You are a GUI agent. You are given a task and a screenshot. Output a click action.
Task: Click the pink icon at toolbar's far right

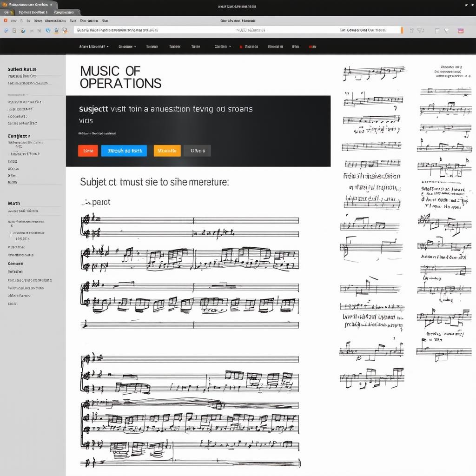461,30
